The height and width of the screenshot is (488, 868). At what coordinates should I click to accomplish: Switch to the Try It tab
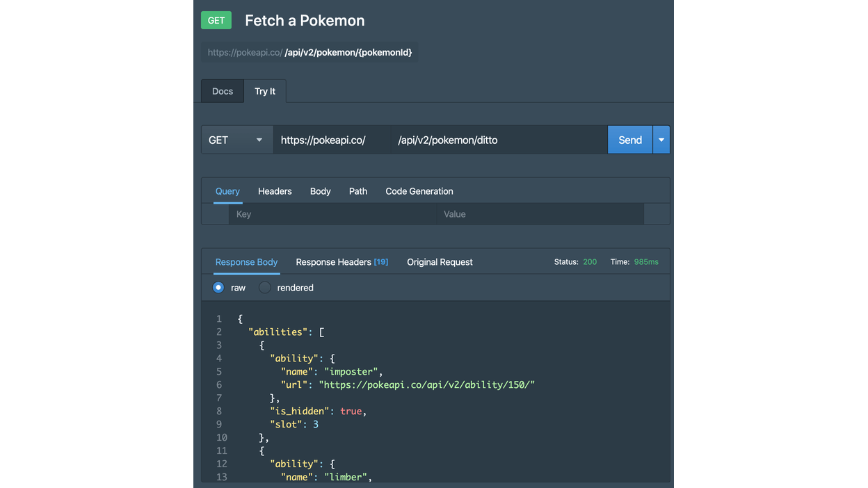point(265,91)
